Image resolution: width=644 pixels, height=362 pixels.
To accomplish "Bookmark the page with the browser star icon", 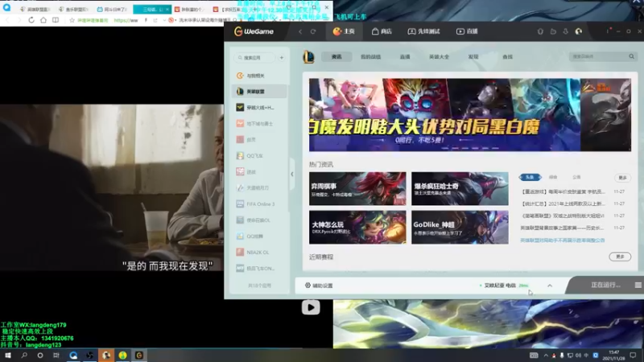I will point(72,20).
